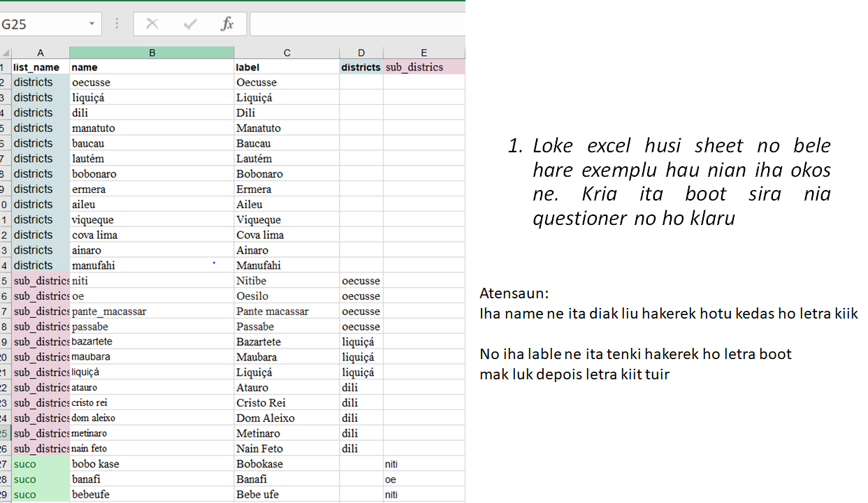Image resolution: width=868 pixels, height=503 pixels.
Task: Select name cell bobonaro
Action: 152,174
